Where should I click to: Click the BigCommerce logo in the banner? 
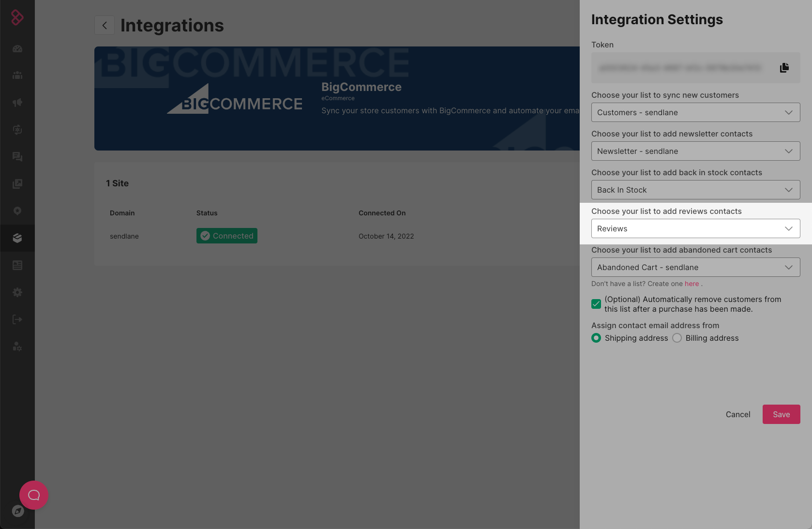[x=235, y=99]
